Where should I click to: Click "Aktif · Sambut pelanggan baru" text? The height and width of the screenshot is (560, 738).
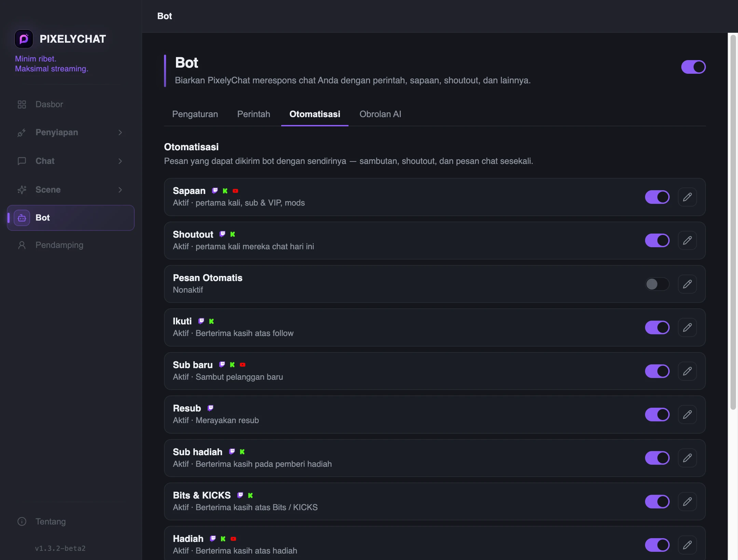pos(228,377)
